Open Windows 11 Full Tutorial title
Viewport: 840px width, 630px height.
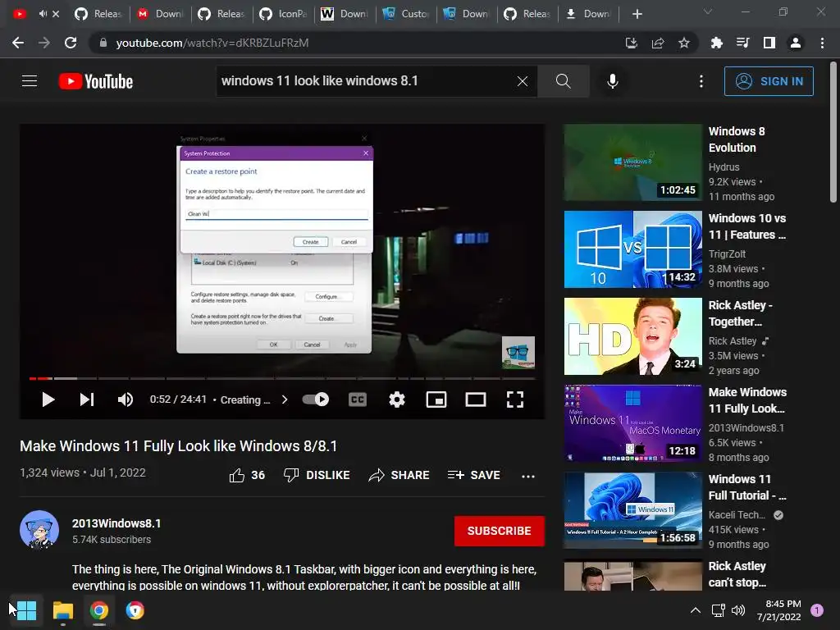click(746, 487)
